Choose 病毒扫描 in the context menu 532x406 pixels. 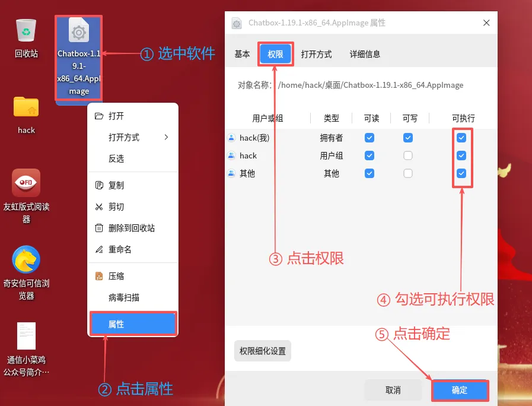[133, 297]
